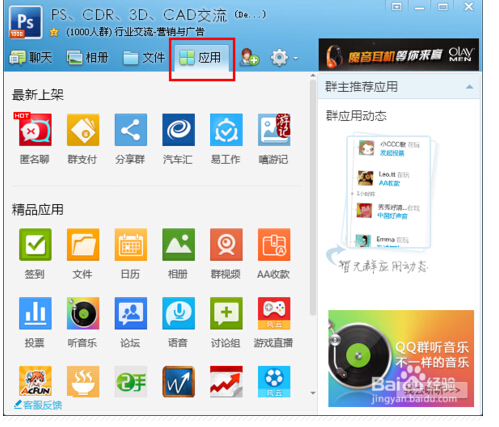Click the app list scroll-down arrow
499x427 pixels.
(x=313, y=393)
